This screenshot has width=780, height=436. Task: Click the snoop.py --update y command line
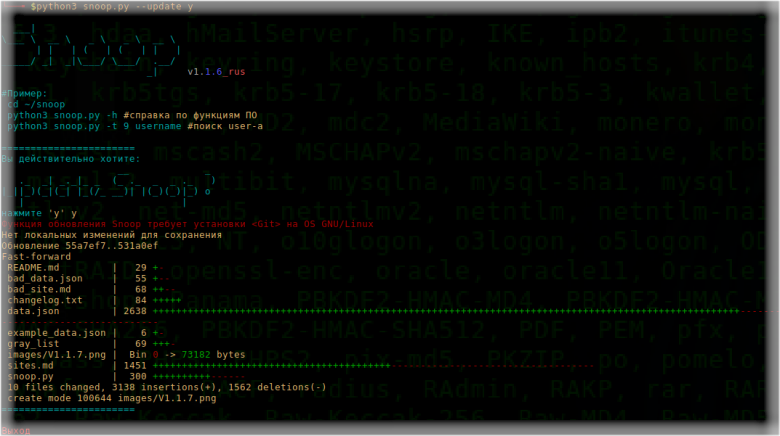[111, 6]
